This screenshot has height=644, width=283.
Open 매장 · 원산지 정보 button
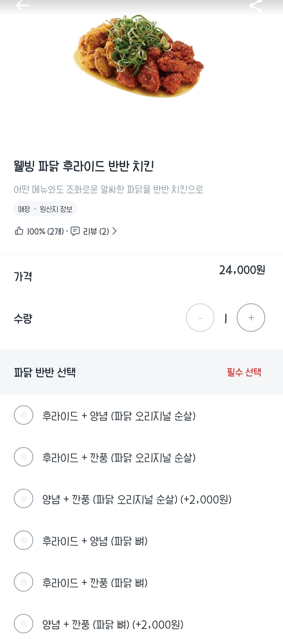(45, 209)
